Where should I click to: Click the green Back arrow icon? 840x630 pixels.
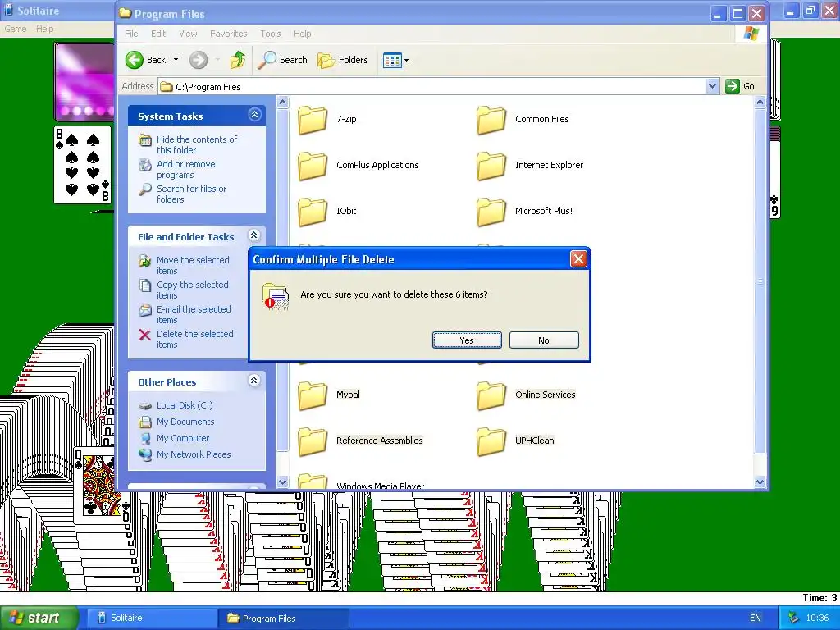(135, 60)
